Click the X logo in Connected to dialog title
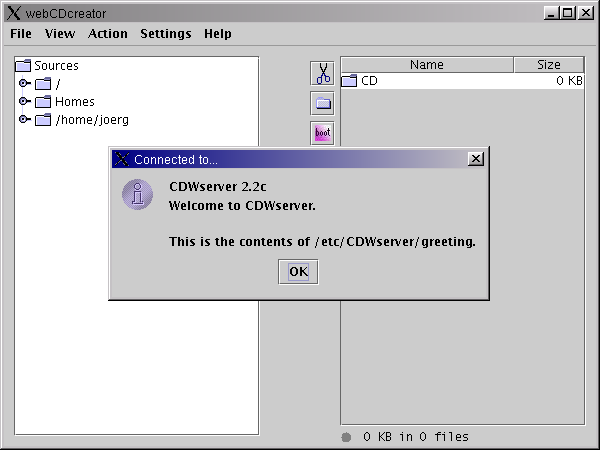The width and height of the screenshot is (600, 450). pyautogui.click(x=122, y=159)
